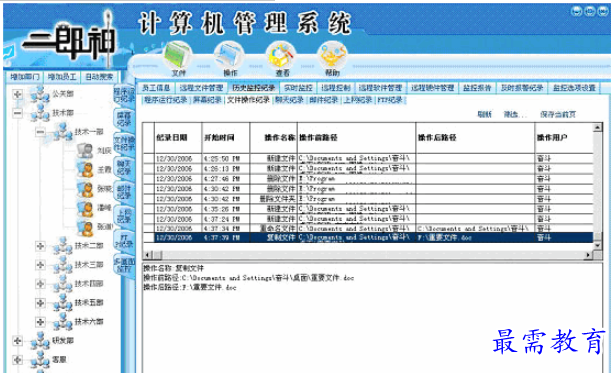Select the 技术四部 group icon
This screenshot has height=373, width=614.
tap(63, 284)
